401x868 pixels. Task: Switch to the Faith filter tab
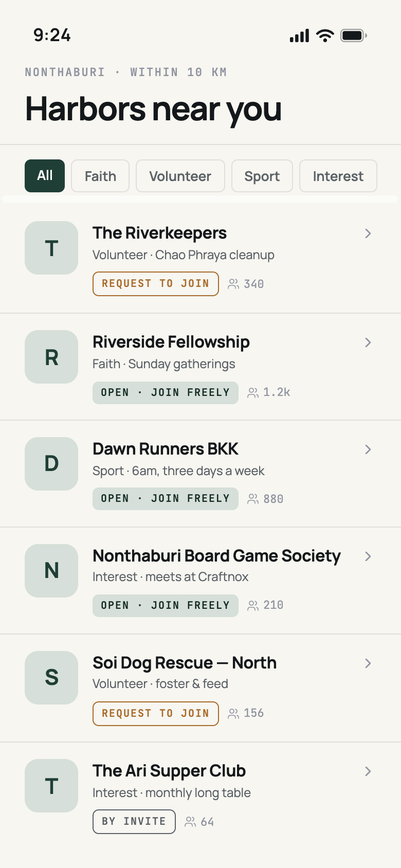click(100, 176)
